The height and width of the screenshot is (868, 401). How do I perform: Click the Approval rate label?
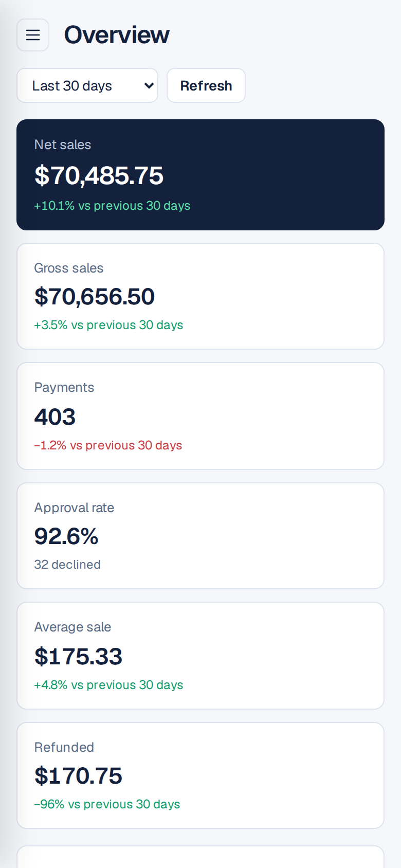[x=74, y=508]
